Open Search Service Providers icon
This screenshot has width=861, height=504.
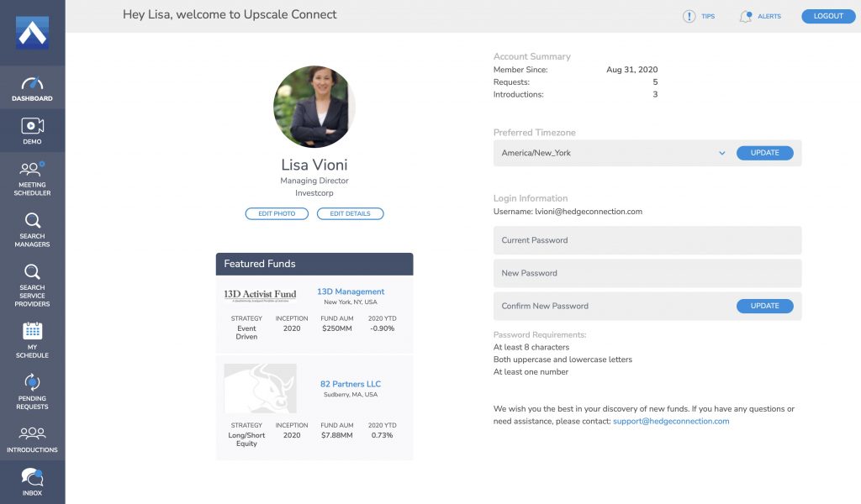[32, 272]
